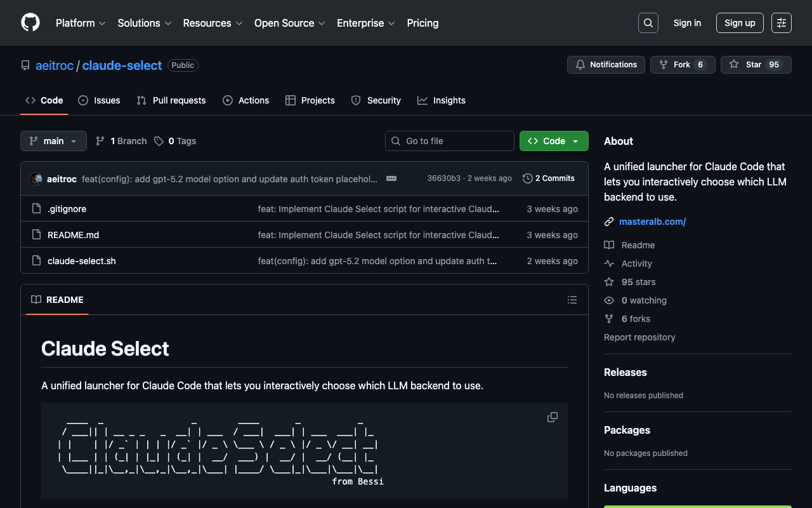Star the claude-select repository
This screenshot has width=812, height=508.
click(x=756, y=65)
